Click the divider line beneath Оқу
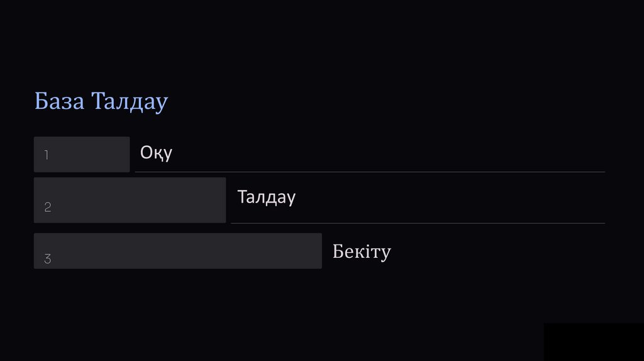This screenshot has width=644, height=361. tap(370, 172)
